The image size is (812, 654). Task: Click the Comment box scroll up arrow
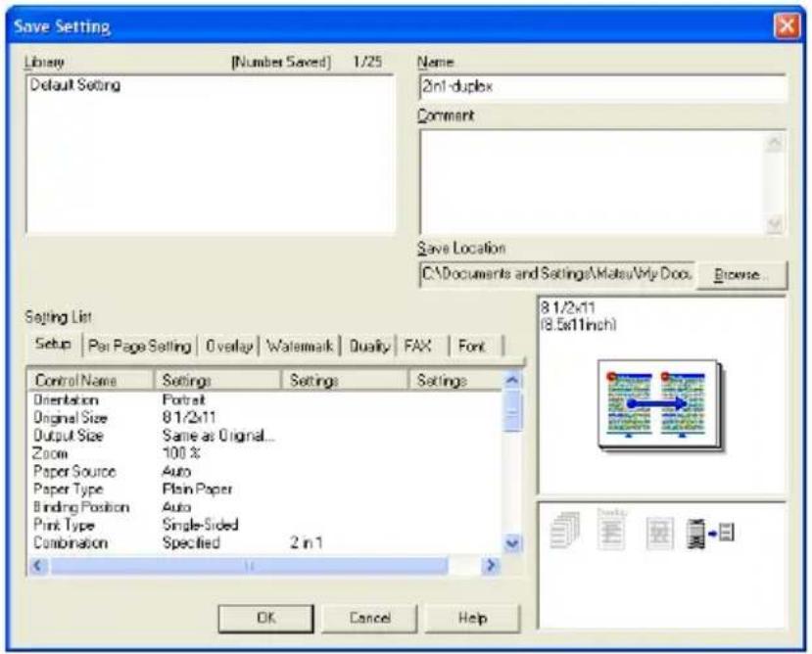774,144
